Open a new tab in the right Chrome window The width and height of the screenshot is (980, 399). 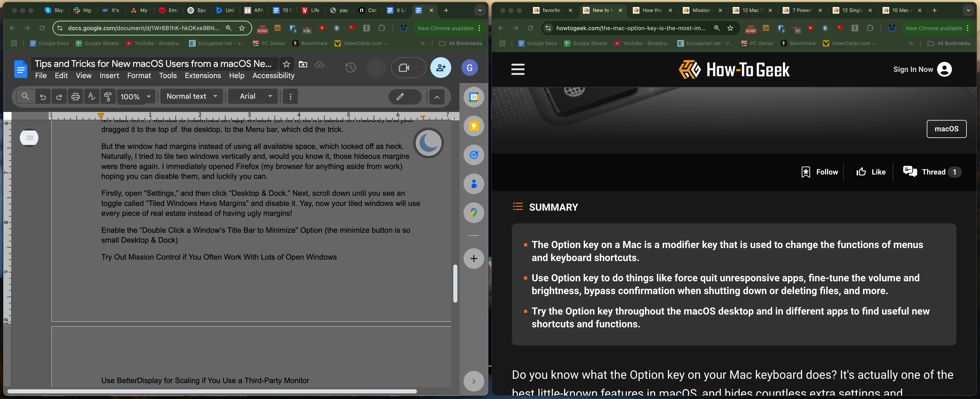934,10
